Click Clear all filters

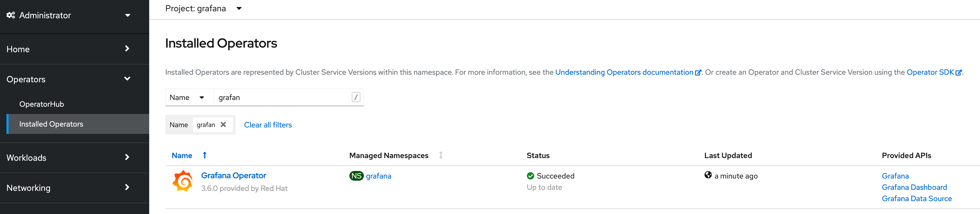click(268, 125)
